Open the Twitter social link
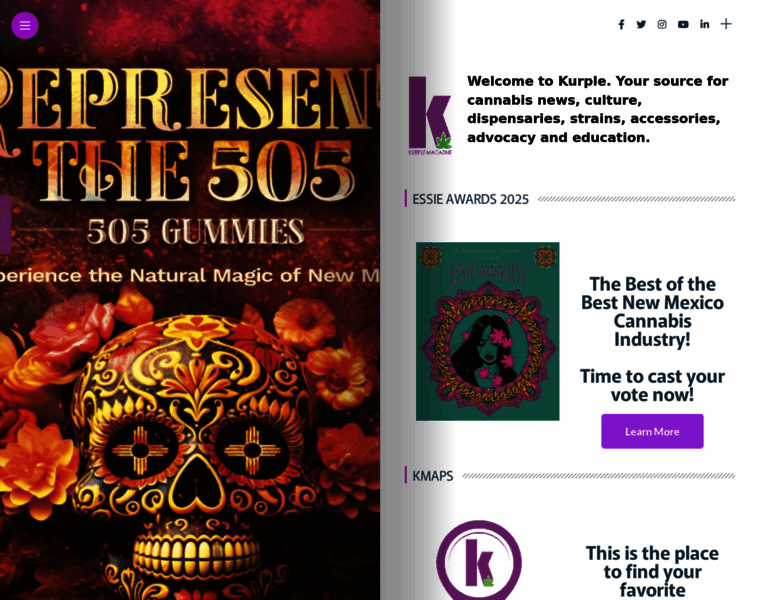 coord(641,24)
